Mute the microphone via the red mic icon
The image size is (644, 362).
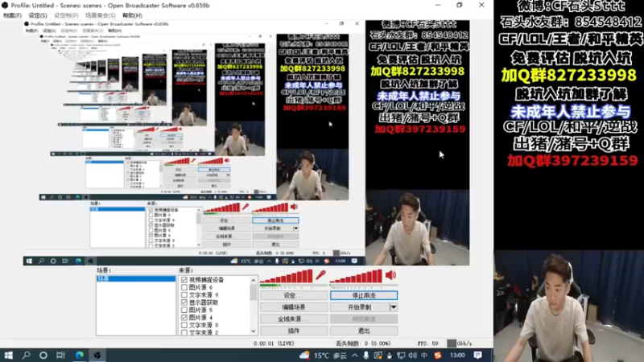(x=320, y=275)
